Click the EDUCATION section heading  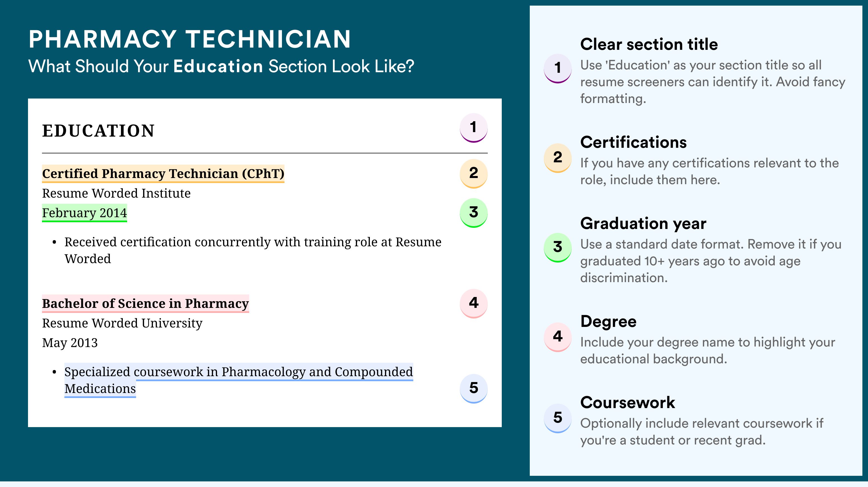98,131
